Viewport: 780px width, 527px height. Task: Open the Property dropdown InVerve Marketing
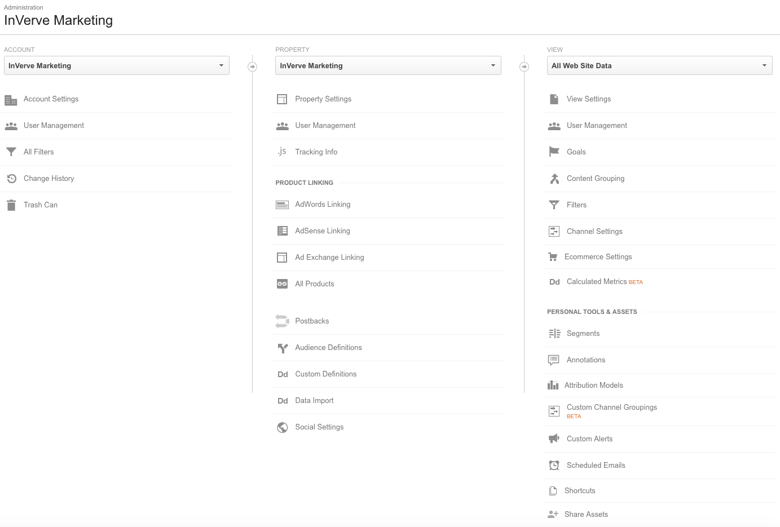coord(388,66)
